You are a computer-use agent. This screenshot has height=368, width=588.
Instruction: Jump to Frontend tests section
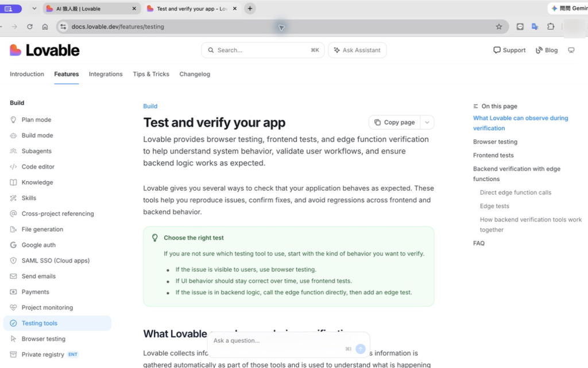pos(493,155)
